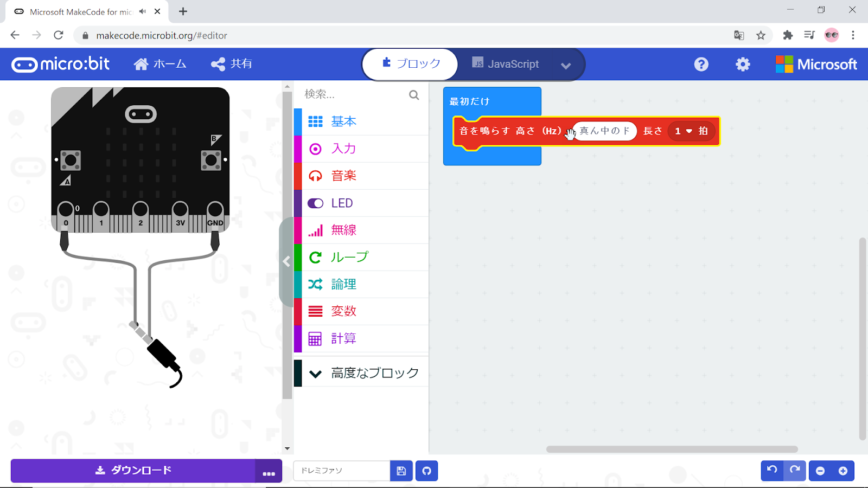Mute the browser tab audio icon
The height and width of the screenshot is (488, 868).
pos(143,11)
